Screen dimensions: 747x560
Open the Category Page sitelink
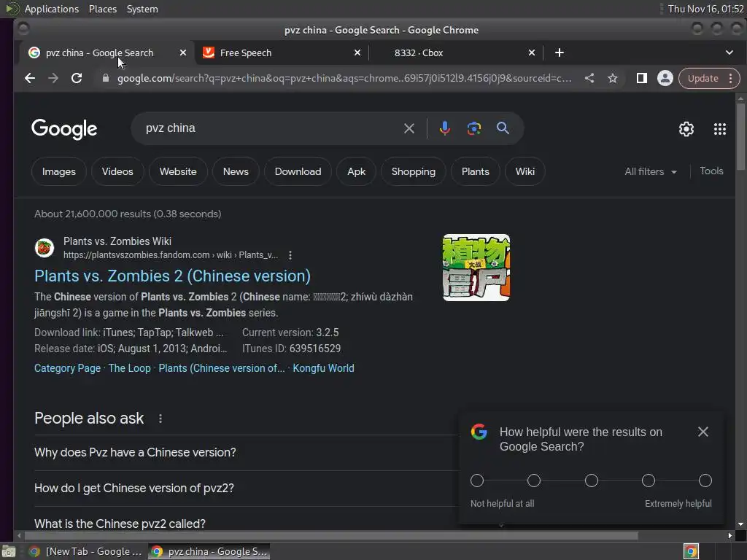coord(68,368)
